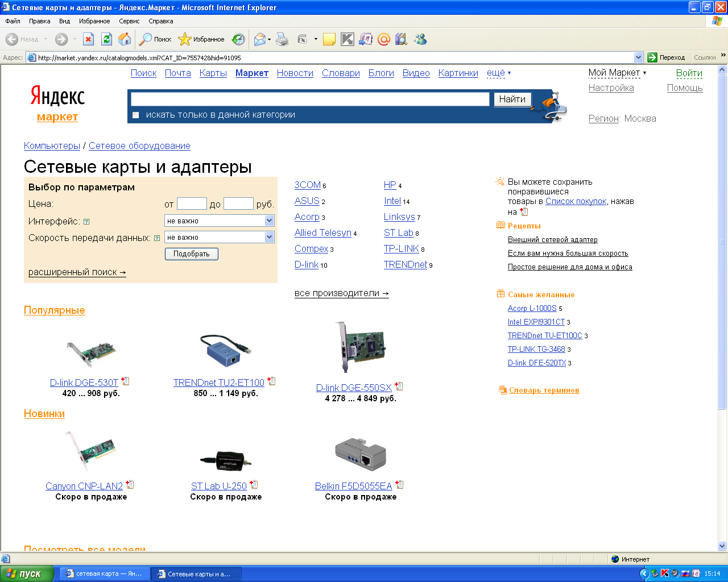Open the TRENDnet manufacturer link

pyautogui.click(x=406, y=264)
